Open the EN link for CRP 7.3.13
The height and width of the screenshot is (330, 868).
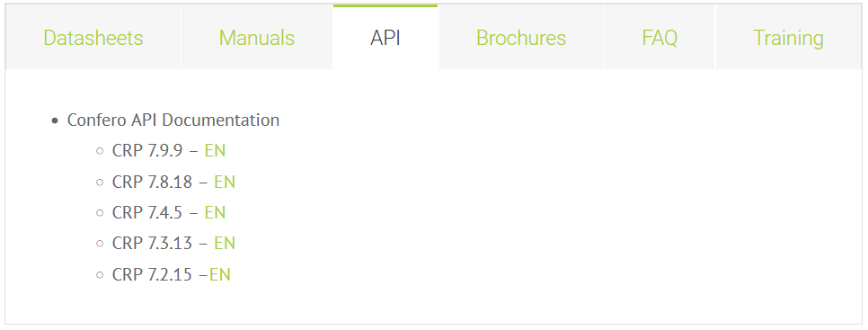coord(225,243)
